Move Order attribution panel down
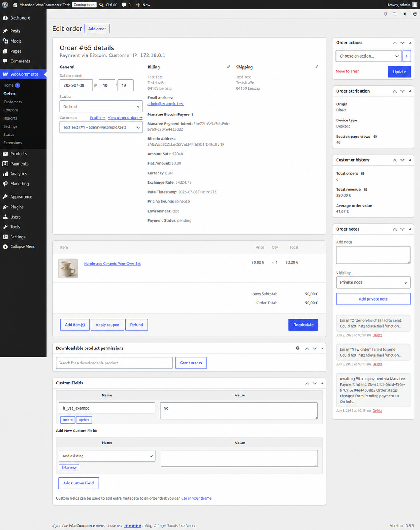This screenshot has width=420, height=530. (402, 91)
